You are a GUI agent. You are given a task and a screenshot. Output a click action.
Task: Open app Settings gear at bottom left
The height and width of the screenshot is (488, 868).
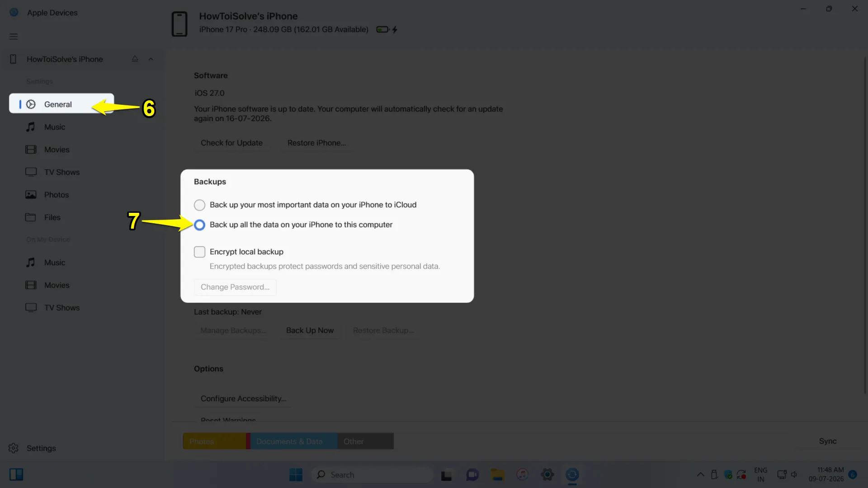click(x=14, y=448)
